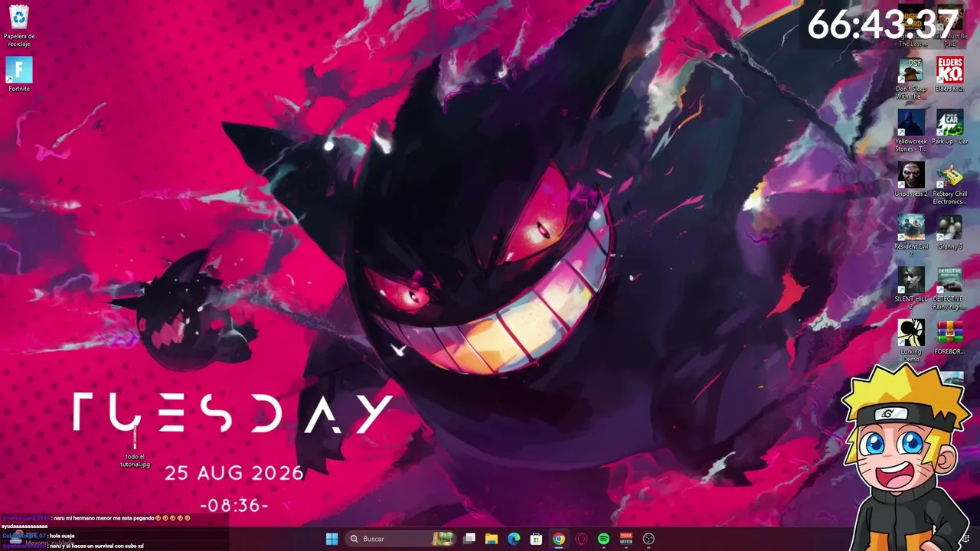Select the Bills Must Be Paid shortcut
Viewport: 980px width, 551px height.
coord(950,25)
